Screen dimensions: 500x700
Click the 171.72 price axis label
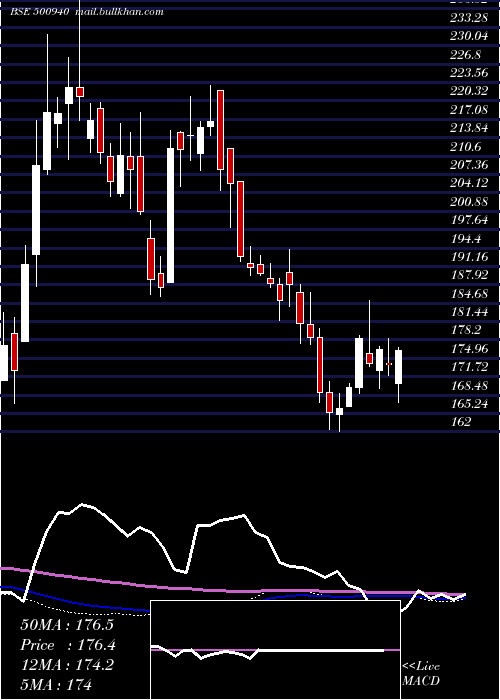click(468, 367)
